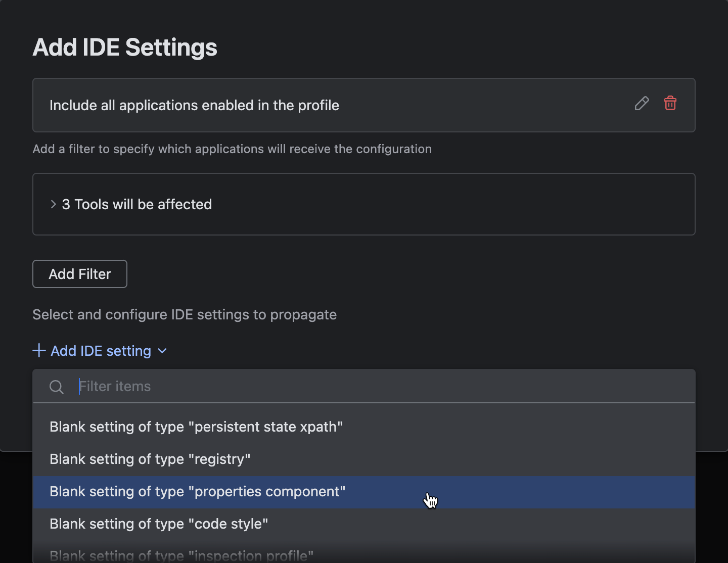Click the magnifying glass search icon
The image size is (728, 563).
tap(57, 387)
